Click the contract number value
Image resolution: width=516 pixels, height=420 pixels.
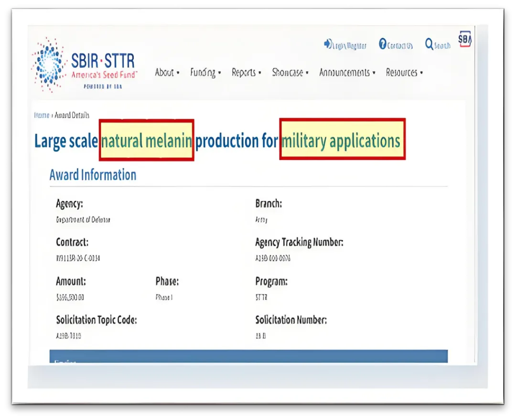(x=78, y=258)
